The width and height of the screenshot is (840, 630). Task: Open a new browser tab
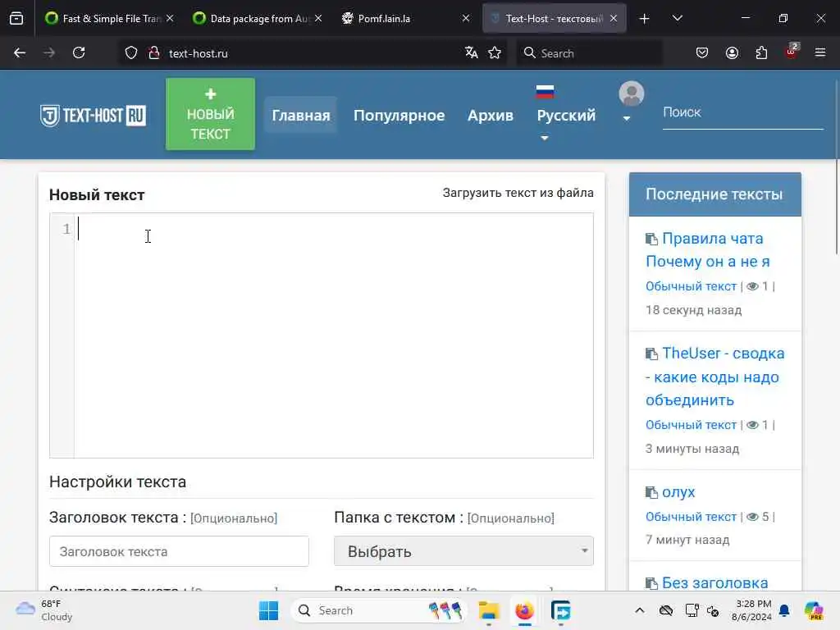[x=645, y=19]
